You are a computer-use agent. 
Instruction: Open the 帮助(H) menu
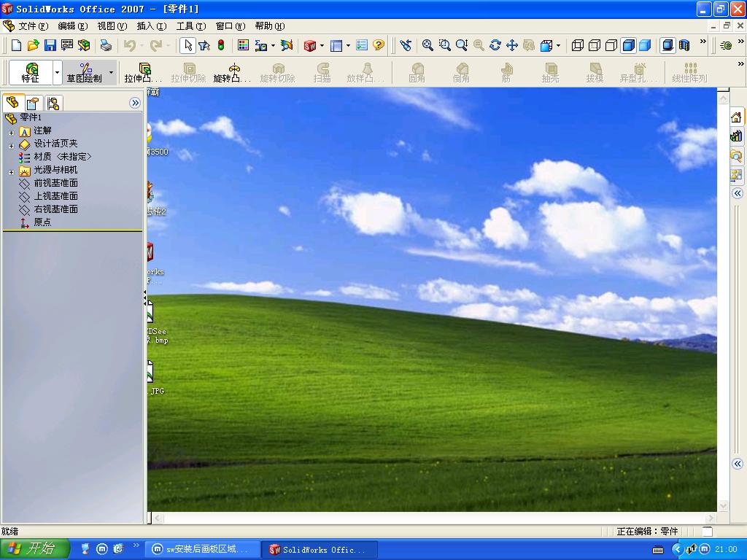click(270, 26)
